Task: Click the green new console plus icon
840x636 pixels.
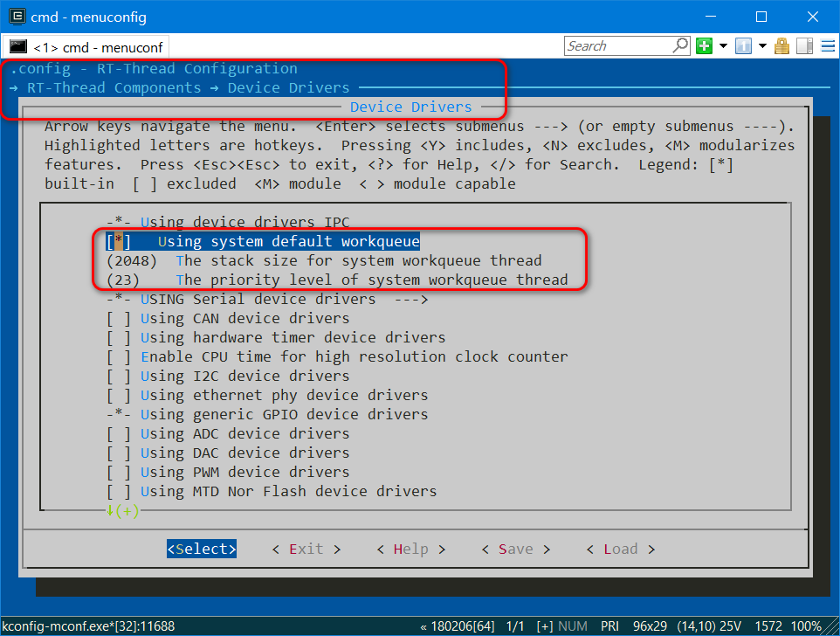Action: (x=704, y=46)
